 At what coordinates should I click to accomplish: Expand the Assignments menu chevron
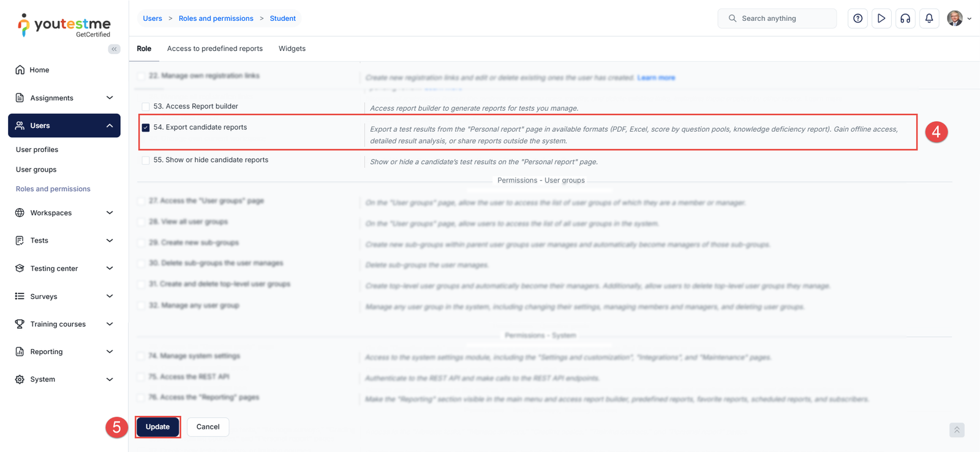click(x=110, y=98)
